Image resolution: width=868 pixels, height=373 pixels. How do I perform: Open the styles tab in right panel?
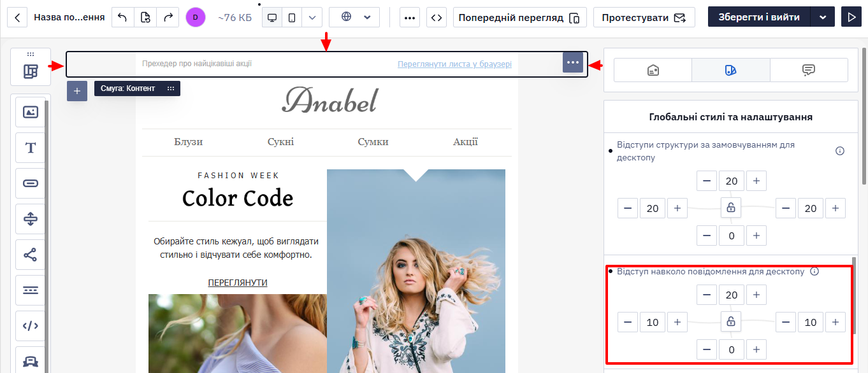coord(731,70)
